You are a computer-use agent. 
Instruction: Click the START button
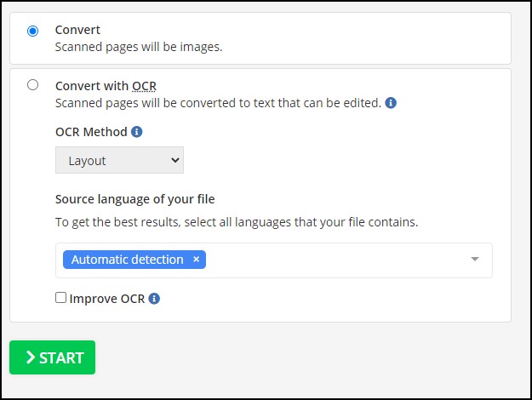click(x=52, y=357)
